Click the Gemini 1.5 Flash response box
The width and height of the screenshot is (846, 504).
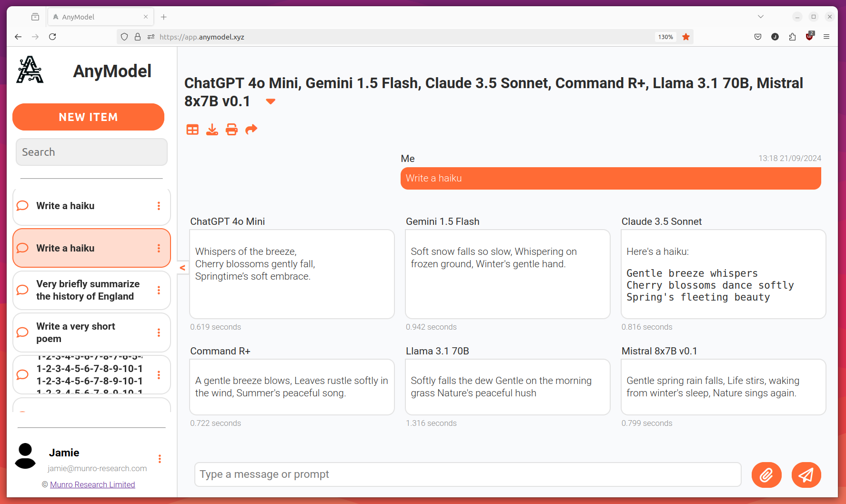click(508, 274)
